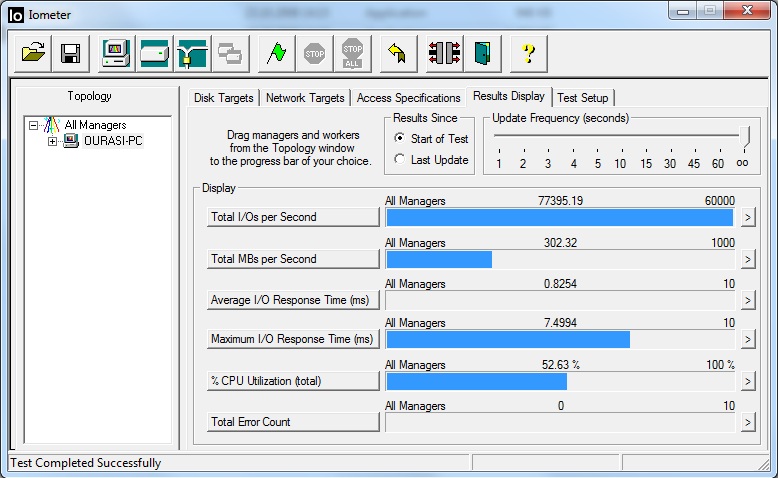Go to Test Setup tab
Viewport: 779px width, 478px height.
pos(583,98)
